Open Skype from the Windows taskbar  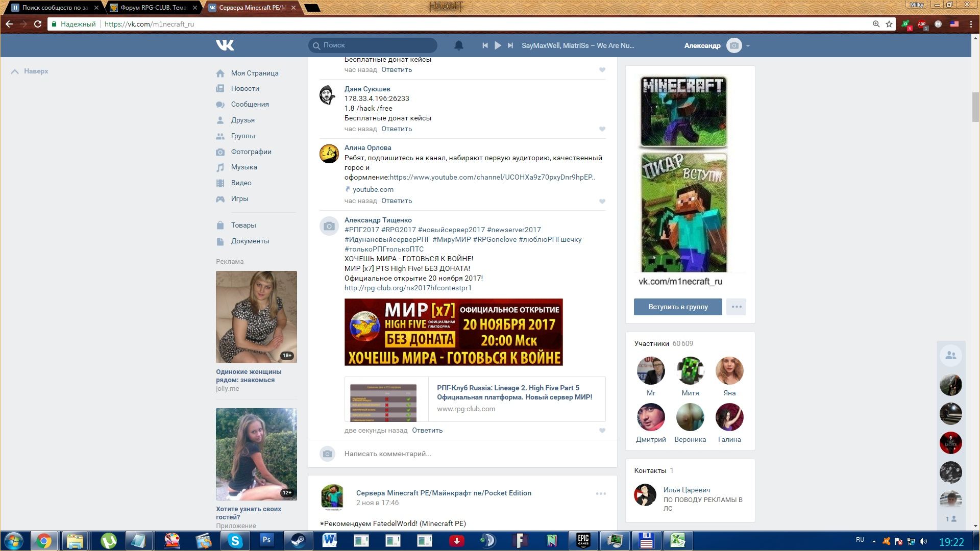click(x=235, y=540)
